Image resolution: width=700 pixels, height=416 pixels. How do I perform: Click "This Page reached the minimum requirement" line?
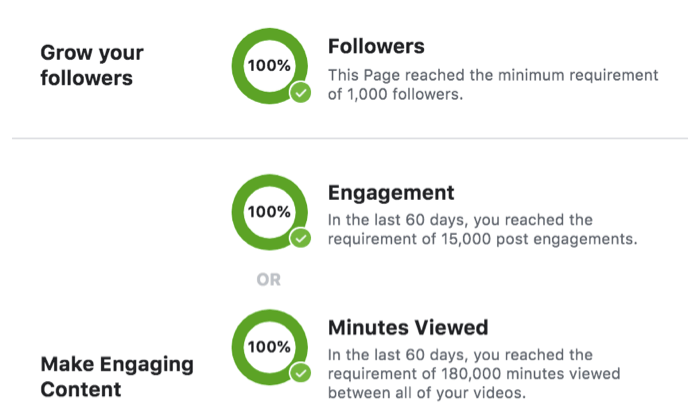[494, 75]
